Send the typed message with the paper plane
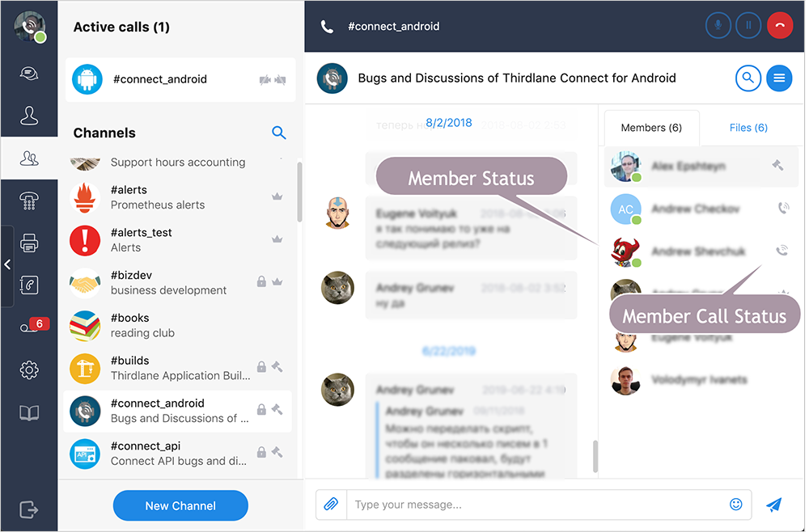Viewport: 809px width, 532px height. click(x=773, y=505)
